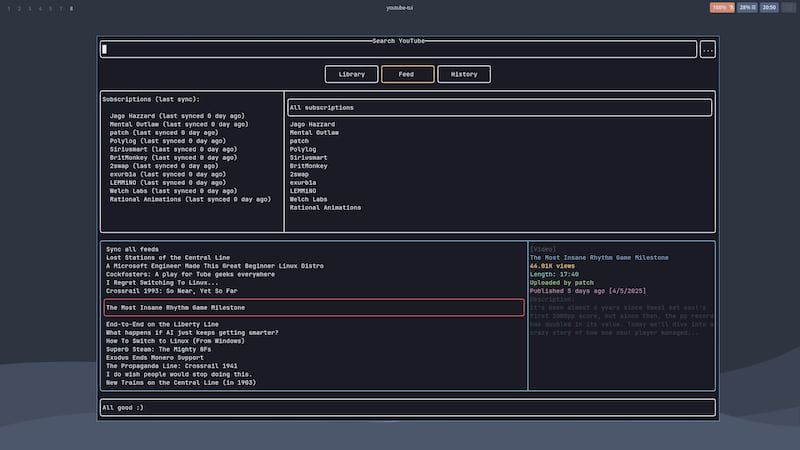
Task: Open New Trains on the Central Line video
Action: [x=181, y=383]
